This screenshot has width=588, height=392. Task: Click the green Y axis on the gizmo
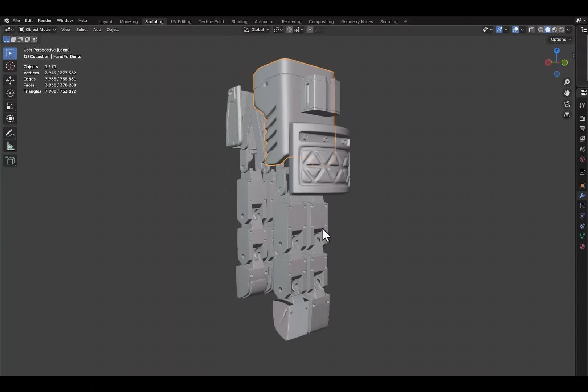tap(564, 62)
